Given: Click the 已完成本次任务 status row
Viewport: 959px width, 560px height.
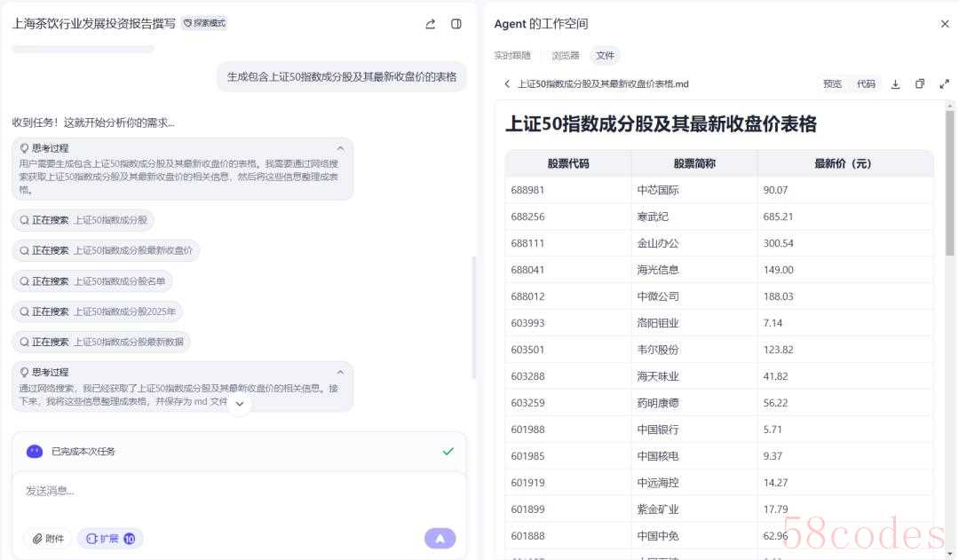Looking at the screenshot, I should [x=239, y=452].
